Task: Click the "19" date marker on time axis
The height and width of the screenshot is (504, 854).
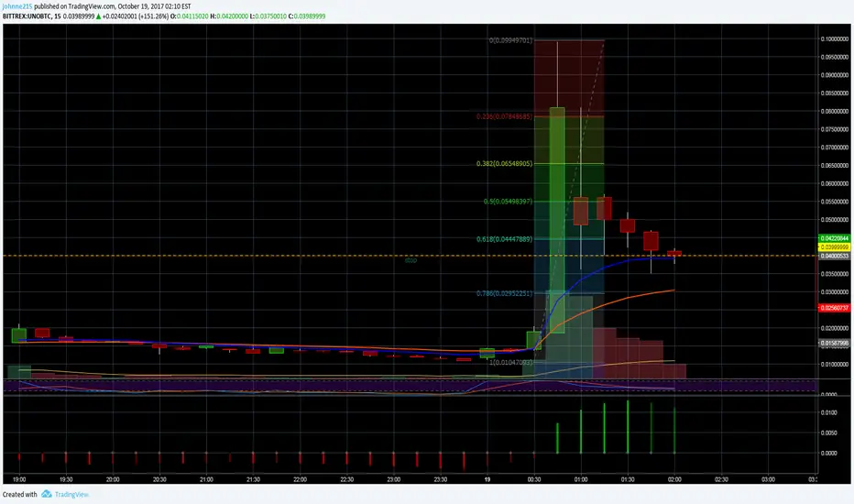Action: point(487,479)
